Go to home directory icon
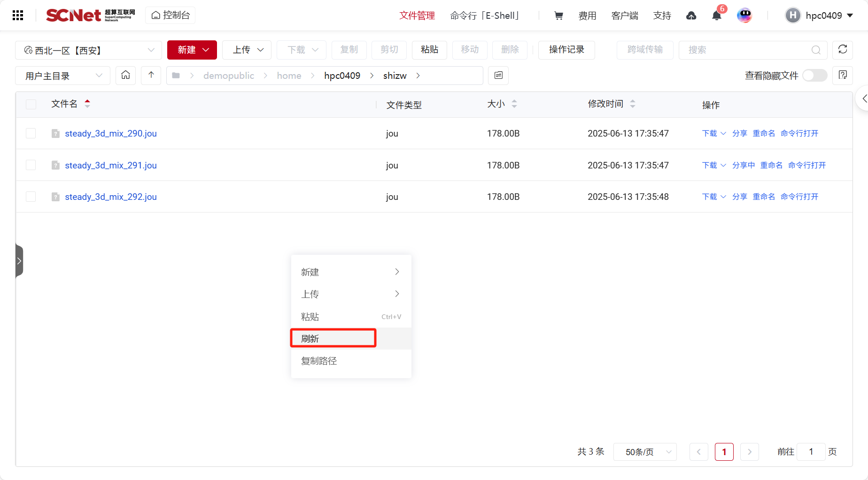868x480 pixels. click(x=125, y=75)
